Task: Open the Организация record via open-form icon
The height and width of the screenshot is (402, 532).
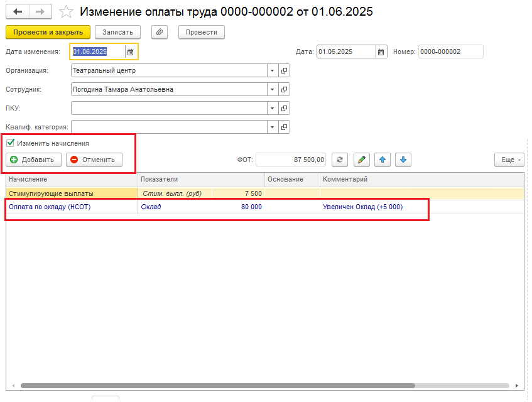Action: [x=285, y=70]
